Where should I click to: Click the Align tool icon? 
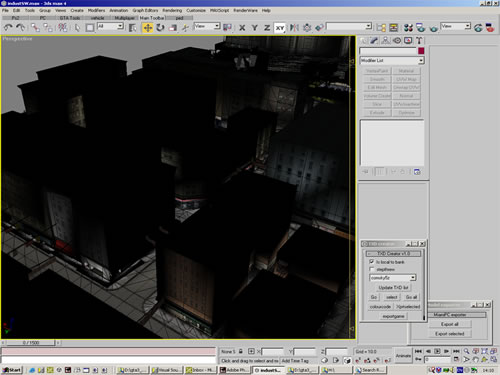click(319, 27)
